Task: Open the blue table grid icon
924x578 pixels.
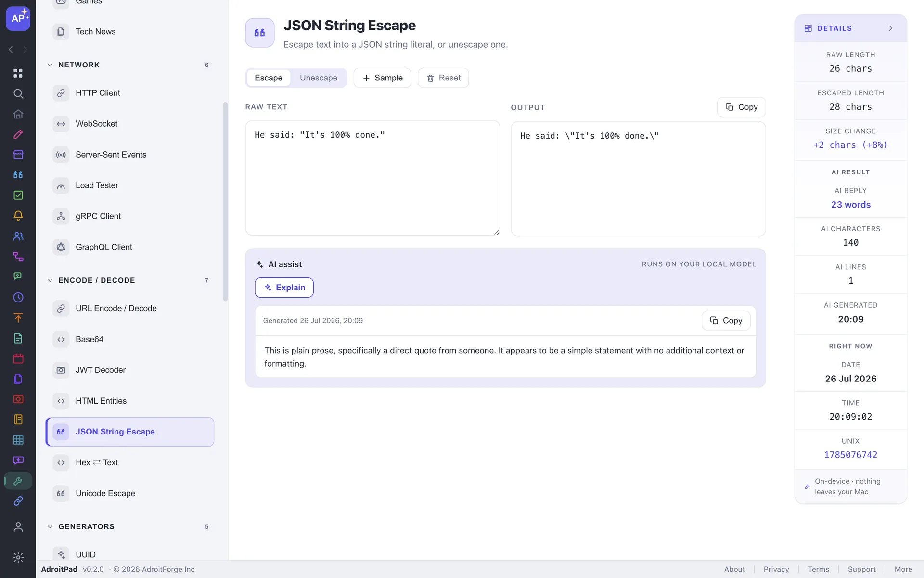Action: click(x=18, y=440)
